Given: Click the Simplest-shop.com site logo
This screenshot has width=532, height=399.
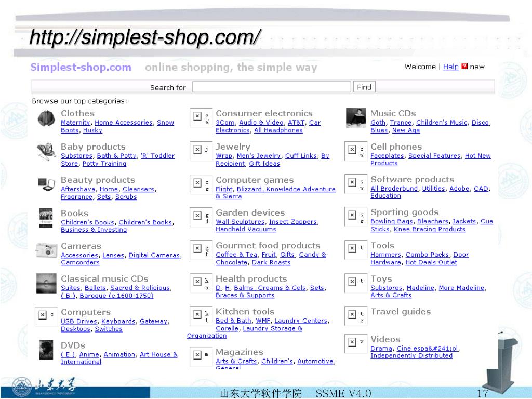Looking at the screenshot, I should pos(81,67).
